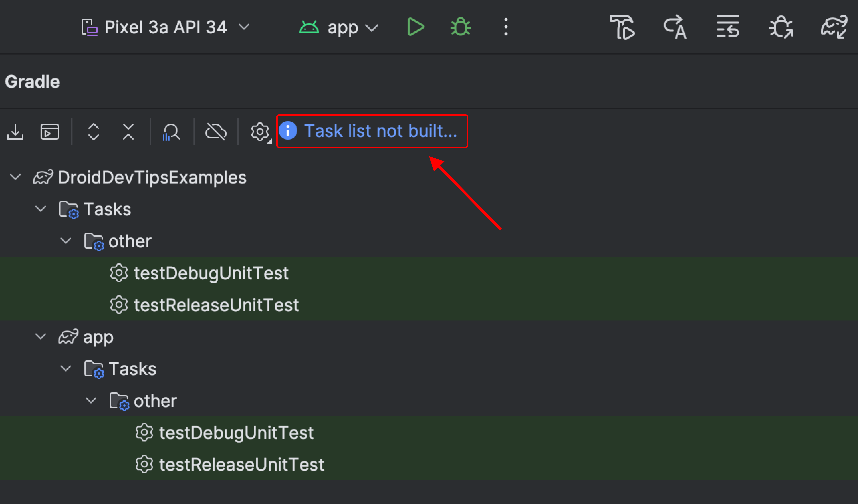The height and width of the screenshot is (504, 858).
Task: Collapse other folder under DroidDevTipsExamples Tasks
Action: (66, 241)
